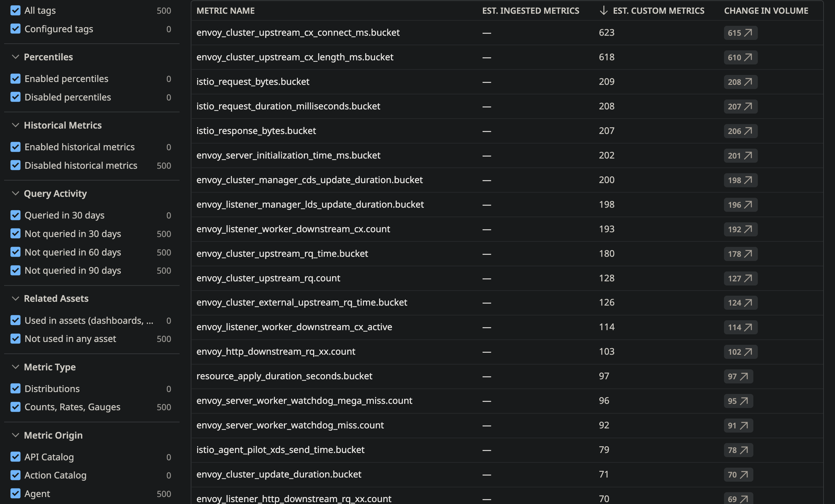Open the 95 change-in-volume arrow badge
Screen dimensions: 835x504
point(738,401)
